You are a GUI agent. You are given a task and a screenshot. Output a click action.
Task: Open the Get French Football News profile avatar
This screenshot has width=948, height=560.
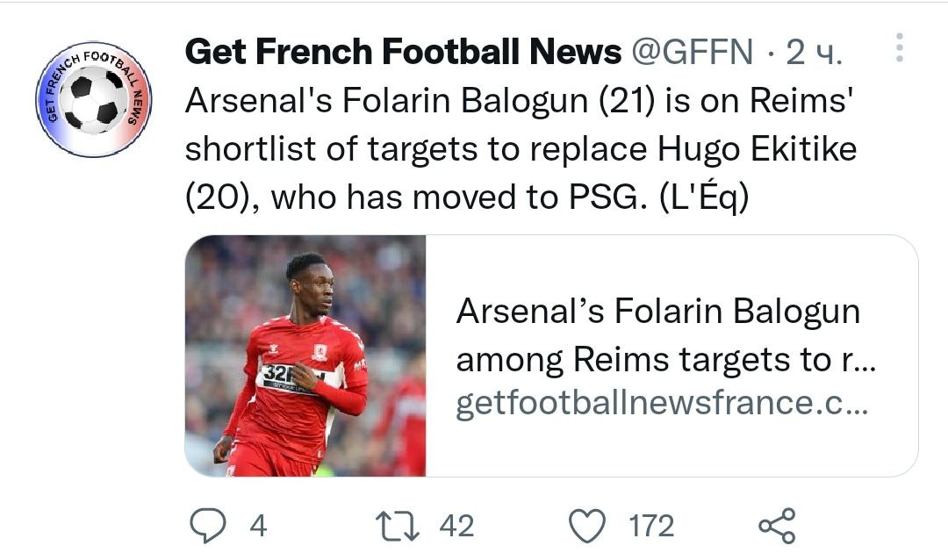click(93, 99)
